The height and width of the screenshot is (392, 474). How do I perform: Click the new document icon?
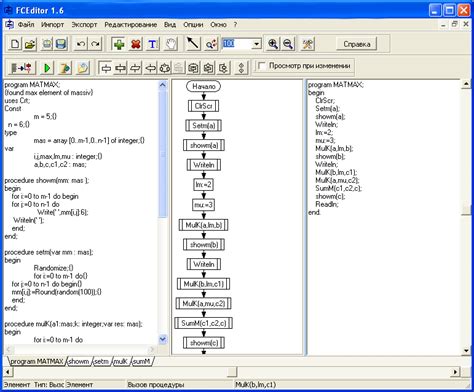tap(15, 44)
